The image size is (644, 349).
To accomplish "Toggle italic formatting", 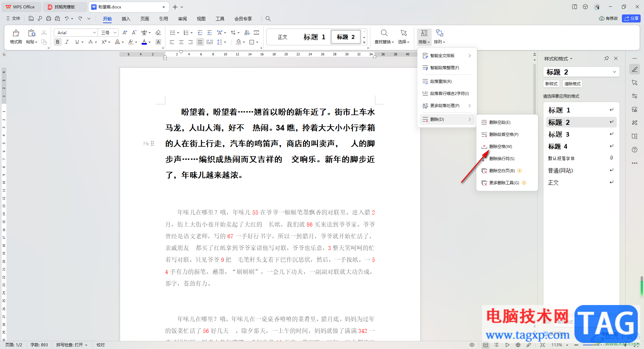I will pos(67,42).
